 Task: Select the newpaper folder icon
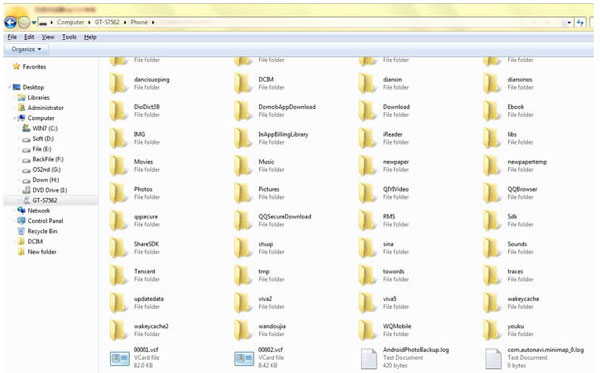click(x=367, y=165)
